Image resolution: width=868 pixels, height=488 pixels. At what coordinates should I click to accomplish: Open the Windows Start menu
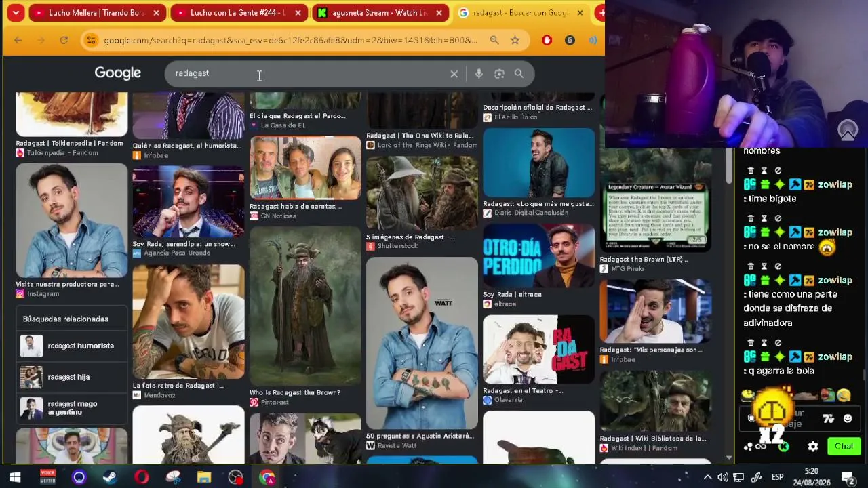(15, 477)
